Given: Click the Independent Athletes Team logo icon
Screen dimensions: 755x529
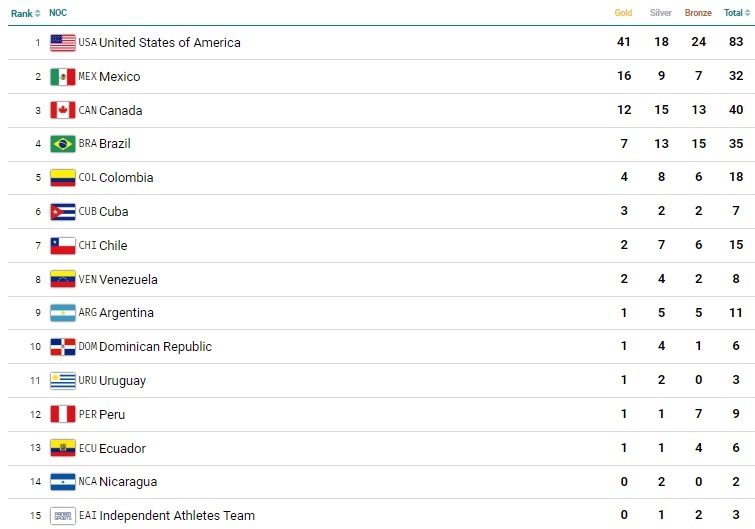Looking at the screenshot, I should coord(63,515).
